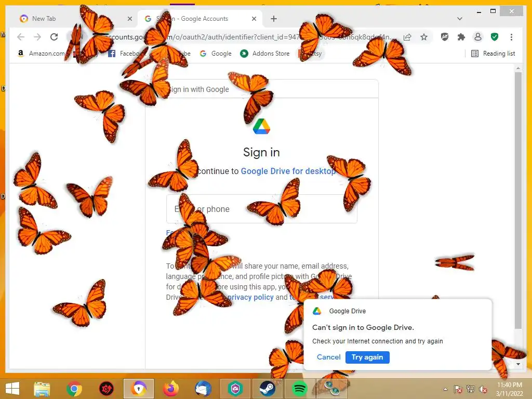Image resolution: width=532 pixels, height=399 pixels.
Task: Open the Spotify taskbar icon
Action: tap(300, 389)
